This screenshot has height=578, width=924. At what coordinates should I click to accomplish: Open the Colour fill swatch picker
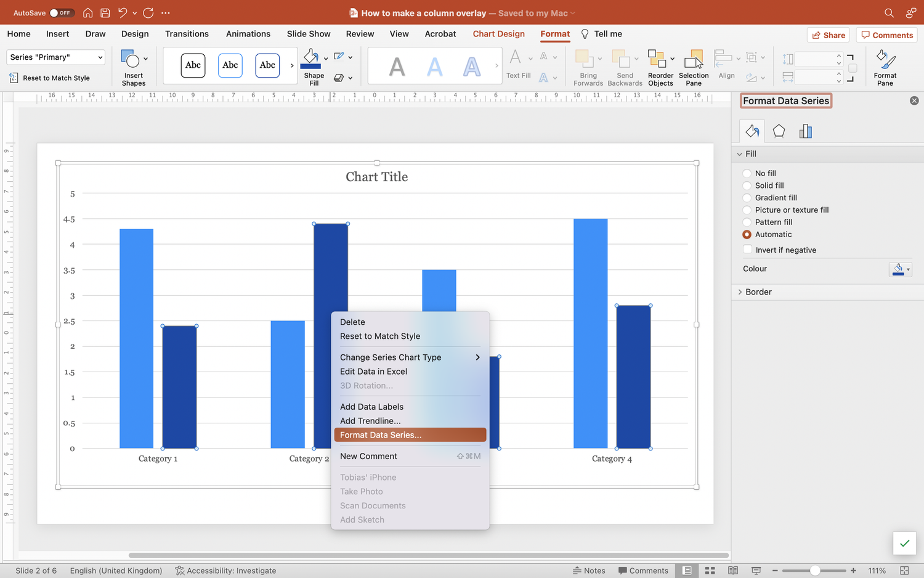[x=900, y=269]
